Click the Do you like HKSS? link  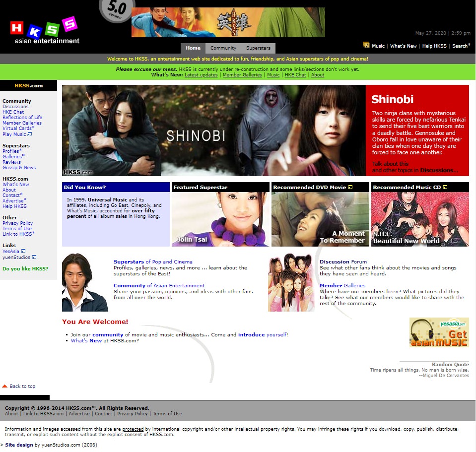(25, 268)
